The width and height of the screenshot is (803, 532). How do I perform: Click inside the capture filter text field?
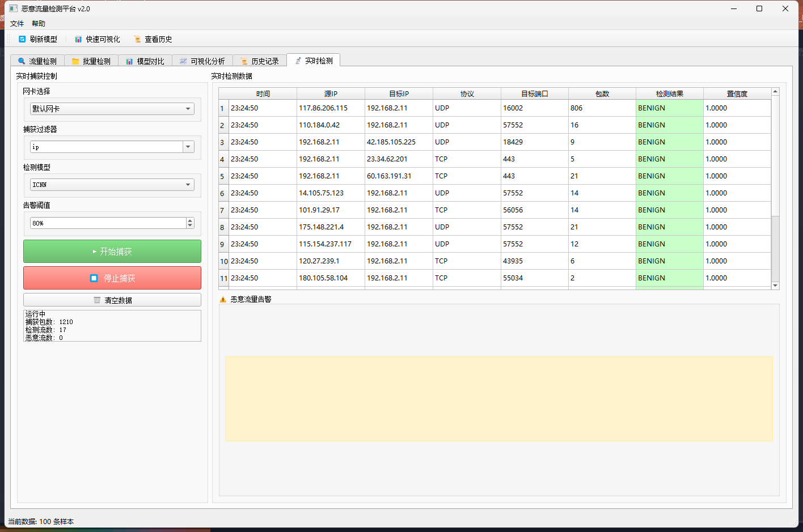point(105,147)
